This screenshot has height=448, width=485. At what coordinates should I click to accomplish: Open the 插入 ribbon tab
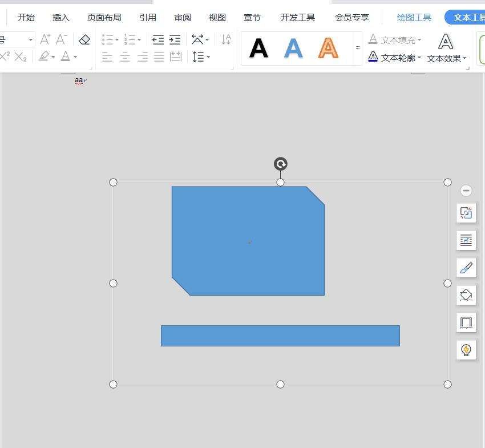click(x=60, y=17)
